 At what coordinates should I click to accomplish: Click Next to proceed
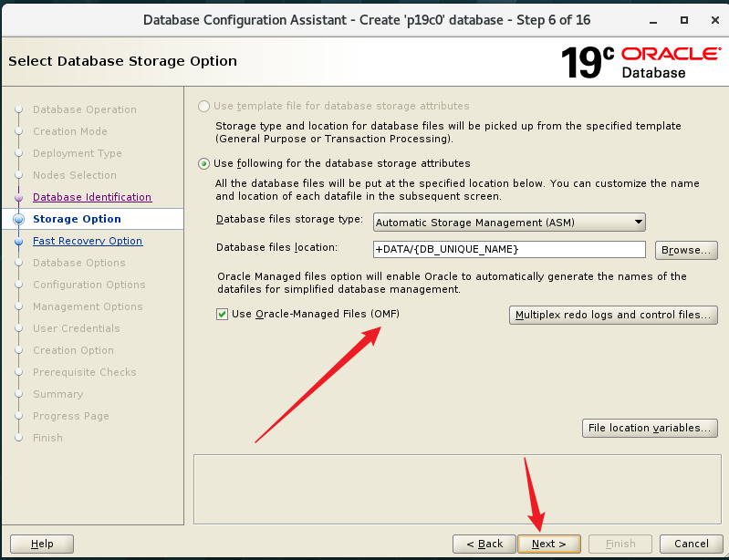pyautogui.click(x=549, y=544)
